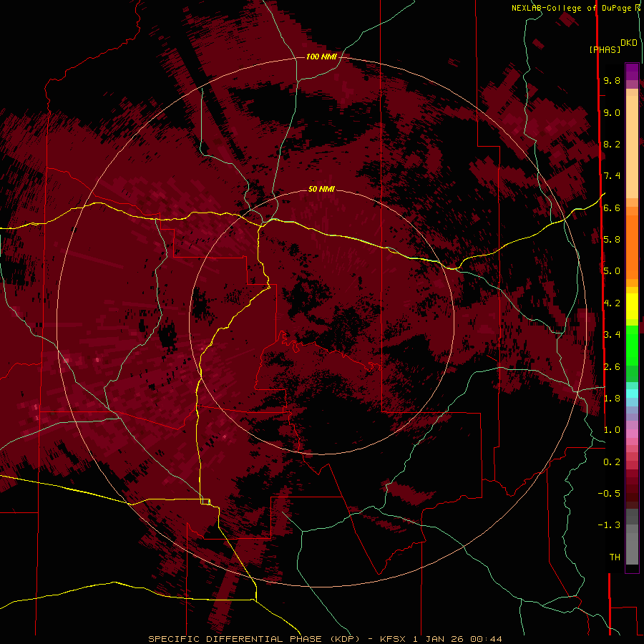Click the "100 NMI" range ring label
Screen dimensions: 644x644
point(321,57)
